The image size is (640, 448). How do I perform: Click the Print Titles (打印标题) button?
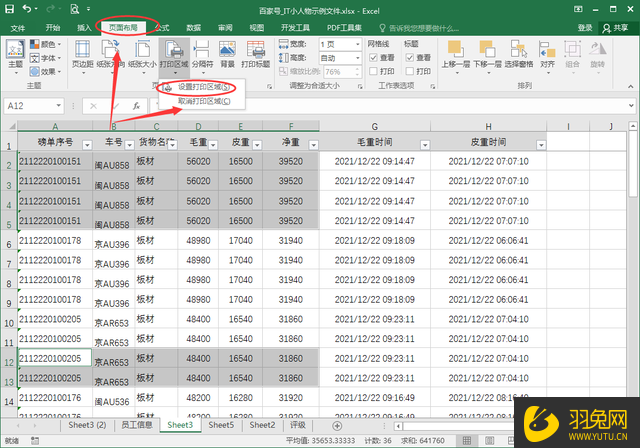256,54
